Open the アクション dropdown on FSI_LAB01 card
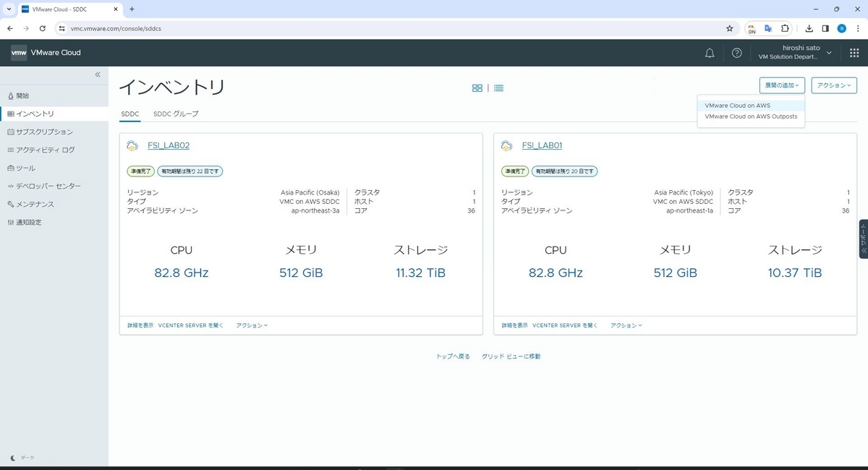 [x=626, y=325]
